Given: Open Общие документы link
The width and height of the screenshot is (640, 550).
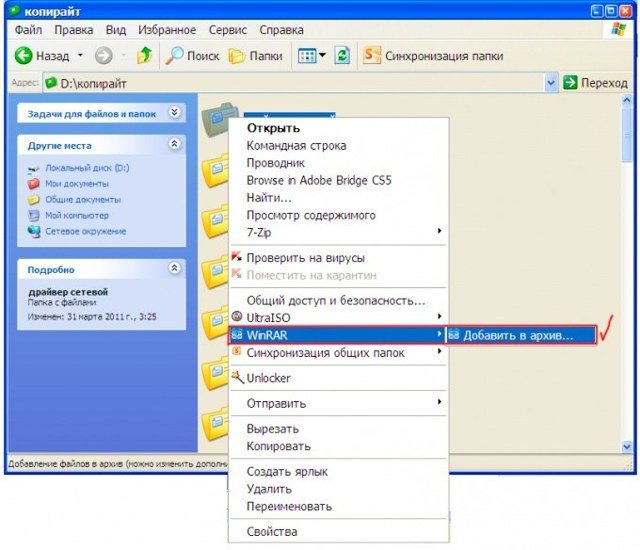Looking at the screenshot, I should point(83,200).
